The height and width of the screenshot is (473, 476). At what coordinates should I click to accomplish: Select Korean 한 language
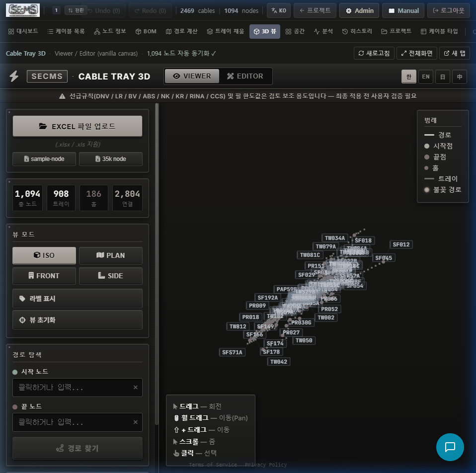(x=409, y=77)
